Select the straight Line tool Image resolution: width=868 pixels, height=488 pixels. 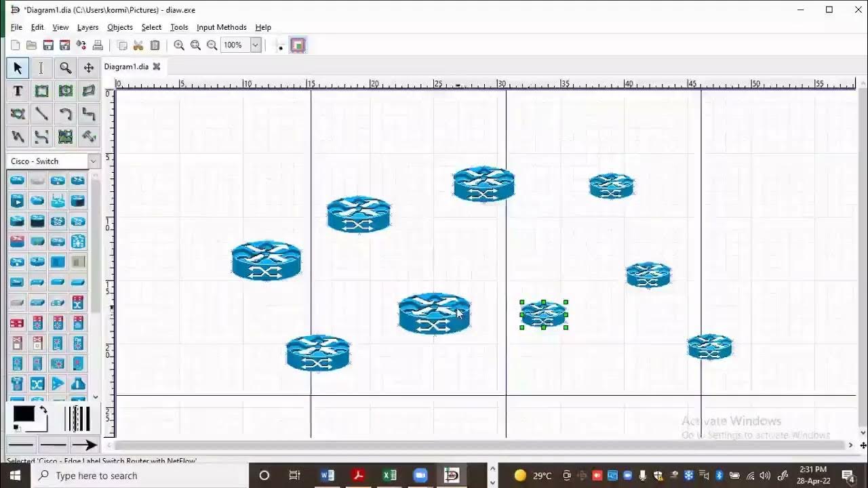(41, 114)
